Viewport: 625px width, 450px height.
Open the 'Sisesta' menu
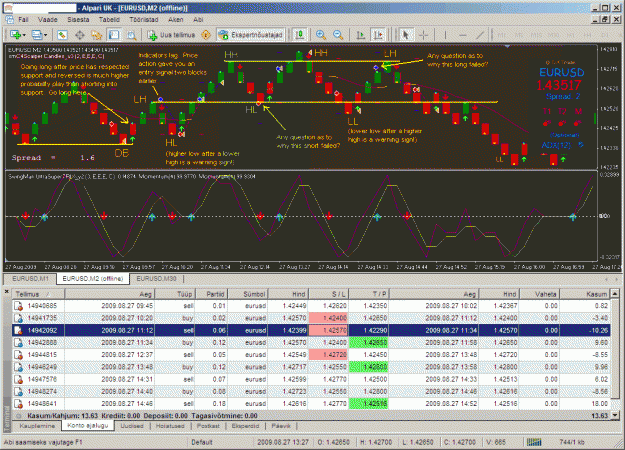[78, 20]
